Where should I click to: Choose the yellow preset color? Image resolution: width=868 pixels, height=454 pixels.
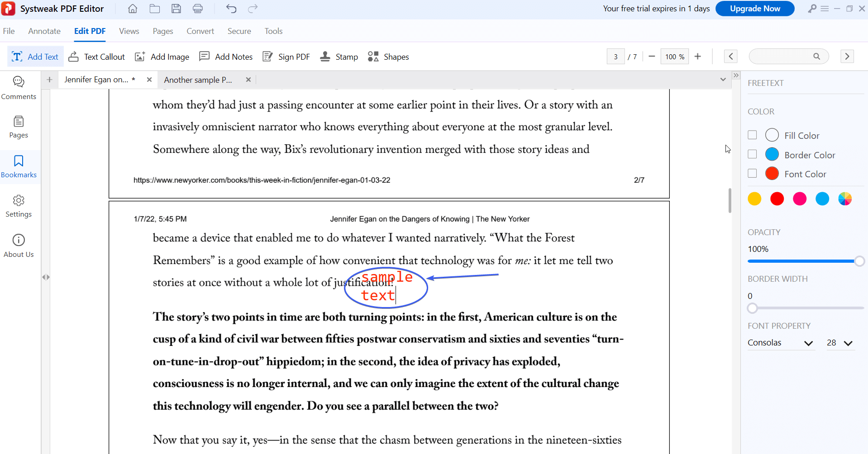(x=754, y=199)
